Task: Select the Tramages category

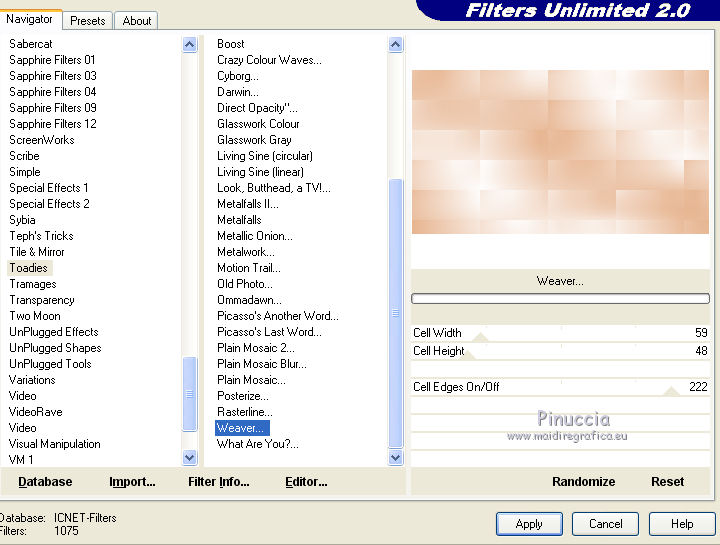Action: (x=33, y=284)
